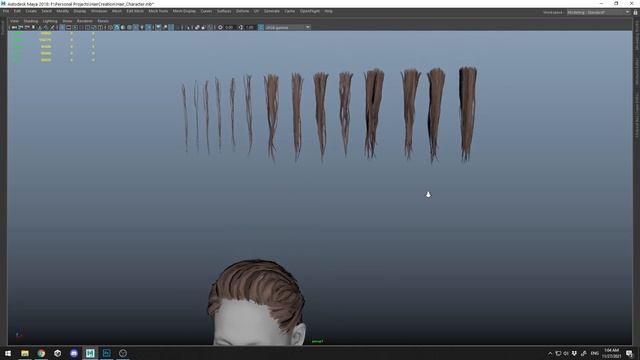The image size is (640, 360).
Task: Click the Maya taskbar icon
Action: click(90, 353)
